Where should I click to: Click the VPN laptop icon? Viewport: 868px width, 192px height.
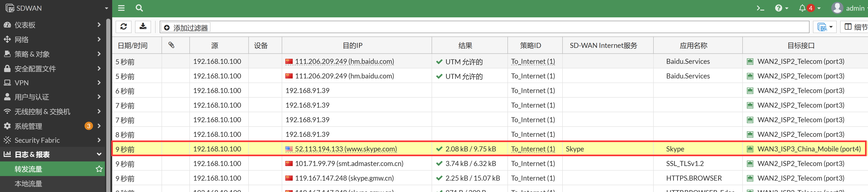(7, 83)
